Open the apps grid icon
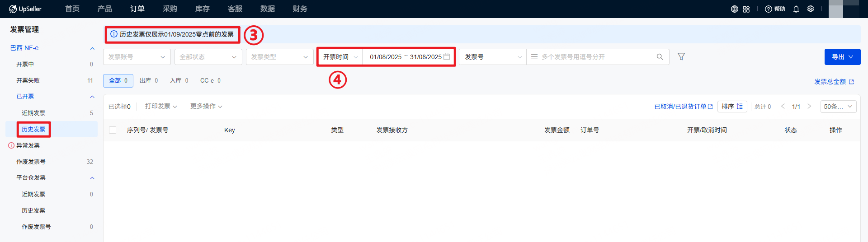 (746, 9)
